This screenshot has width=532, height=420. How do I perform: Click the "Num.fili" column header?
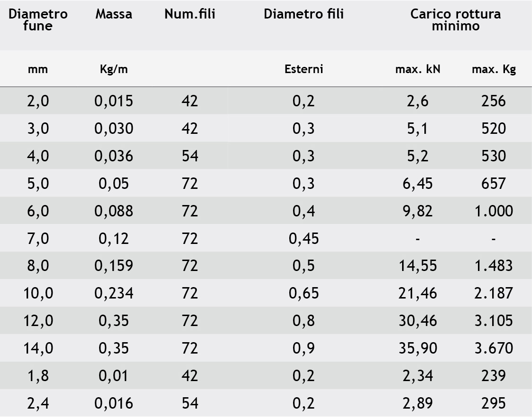[x=190, y=14]
